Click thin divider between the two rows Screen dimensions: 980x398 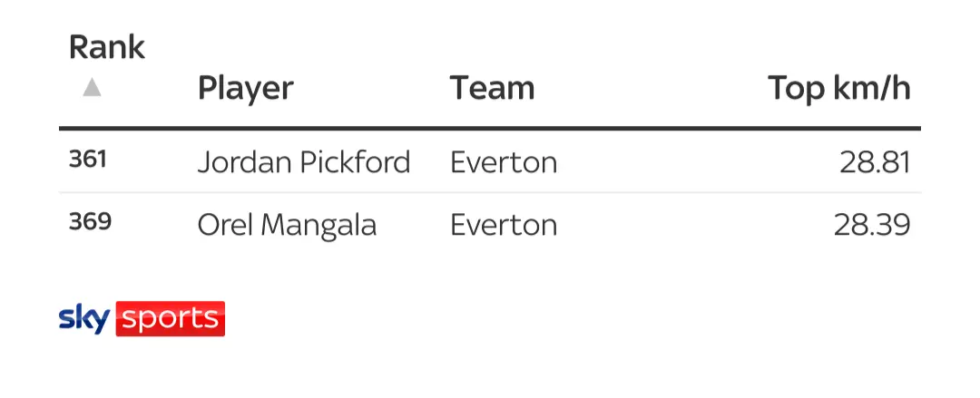point(490,192)
